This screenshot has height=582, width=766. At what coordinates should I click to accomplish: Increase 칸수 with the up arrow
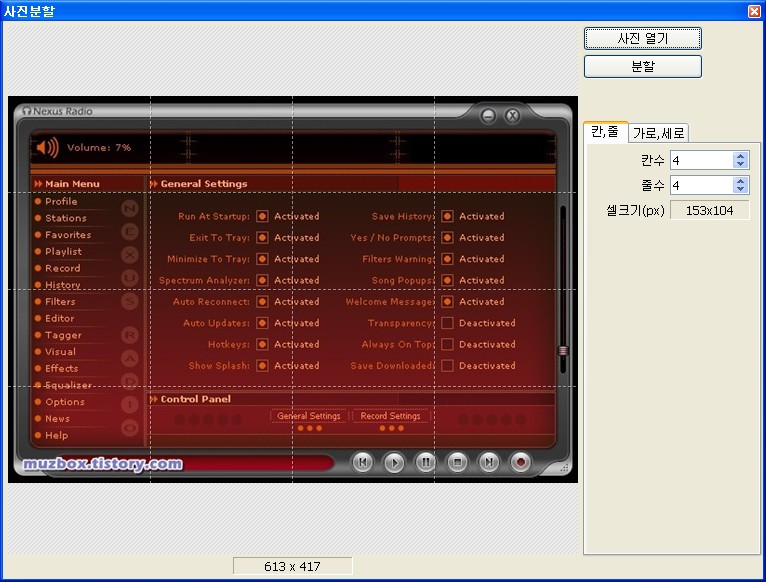pyautogui.click(x=741, y=156)
